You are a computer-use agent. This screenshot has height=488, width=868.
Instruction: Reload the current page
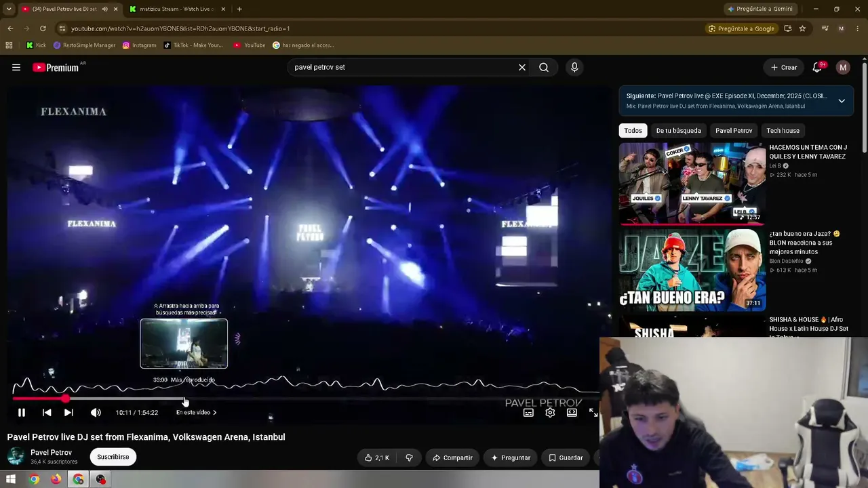coord(43,28)
